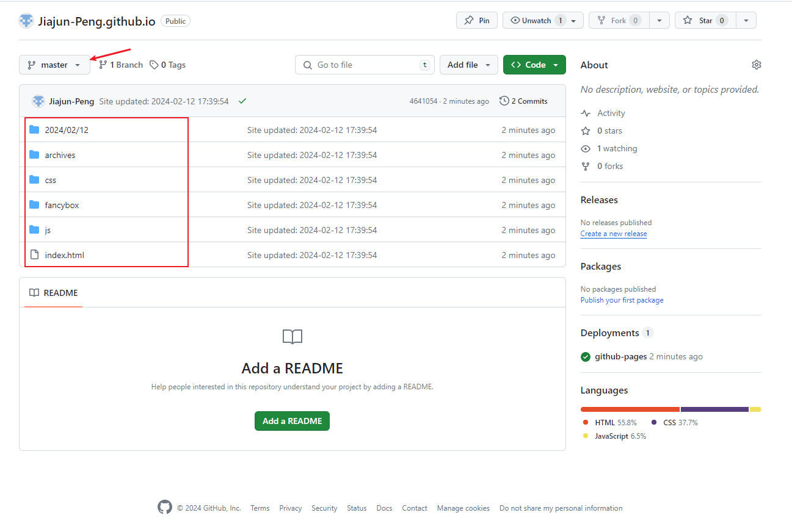Click the commit author avatar
792x532 pixels.
38,101
